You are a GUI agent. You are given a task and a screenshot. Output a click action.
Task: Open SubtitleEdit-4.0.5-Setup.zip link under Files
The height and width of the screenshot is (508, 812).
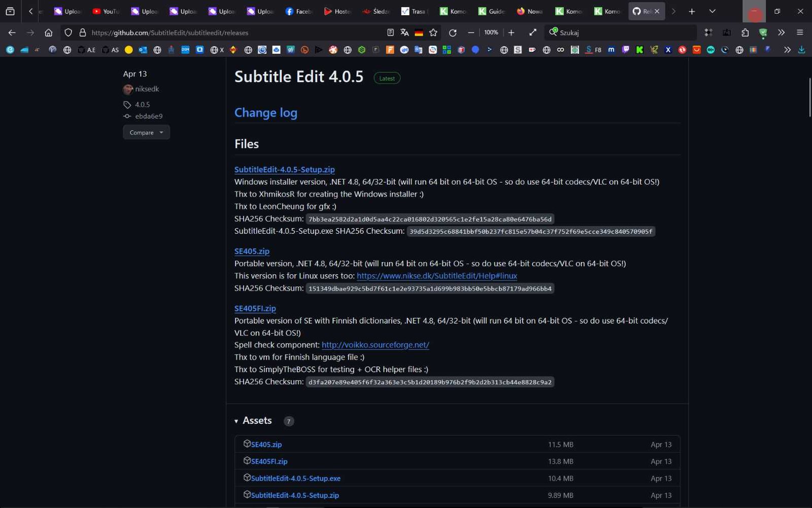pyautogui.click(x=284, y=170)
